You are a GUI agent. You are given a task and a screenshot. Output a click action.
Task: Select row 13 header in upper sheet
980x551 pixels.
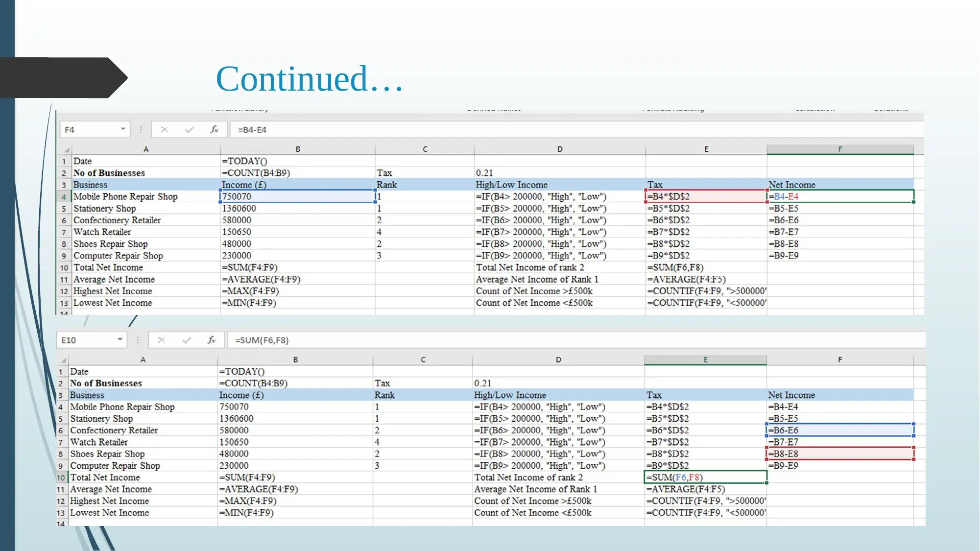pos(64,303)
